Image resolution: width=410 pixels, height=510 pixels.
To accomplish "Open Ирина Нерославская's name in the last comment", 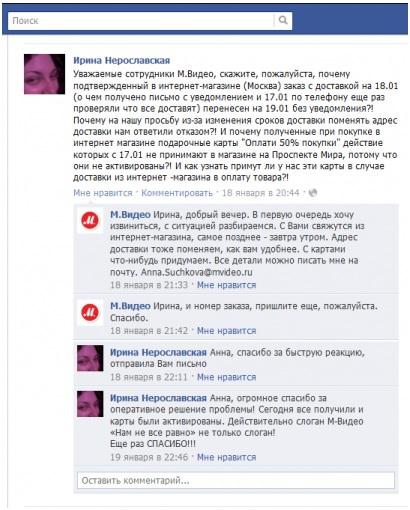I will [x=159, y=398].
